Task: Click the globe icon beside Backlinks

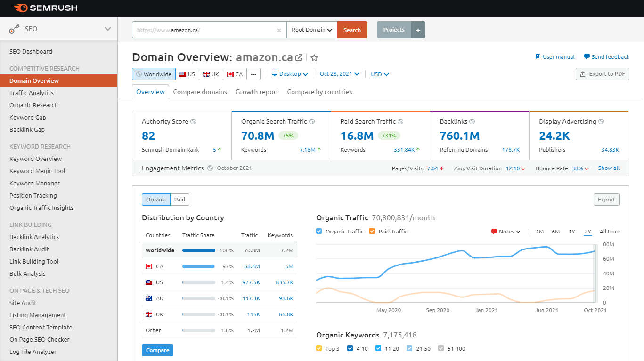Action: tap(472, 121)
